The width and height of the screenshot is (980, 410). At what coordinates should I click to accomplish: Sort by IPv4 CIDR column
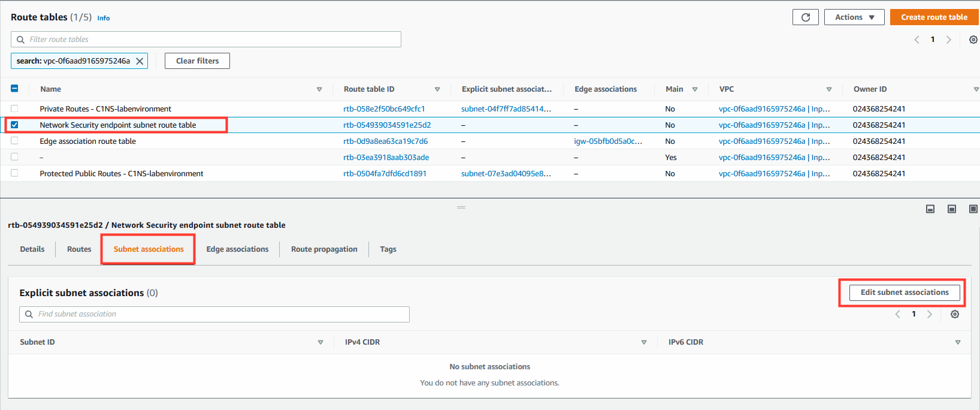pos(644,342)
